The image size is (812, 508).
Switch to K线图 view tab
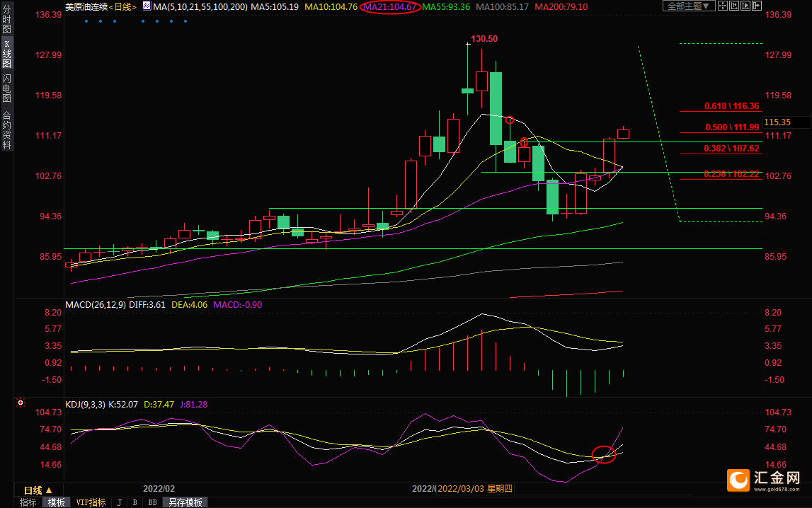point(7,54)
